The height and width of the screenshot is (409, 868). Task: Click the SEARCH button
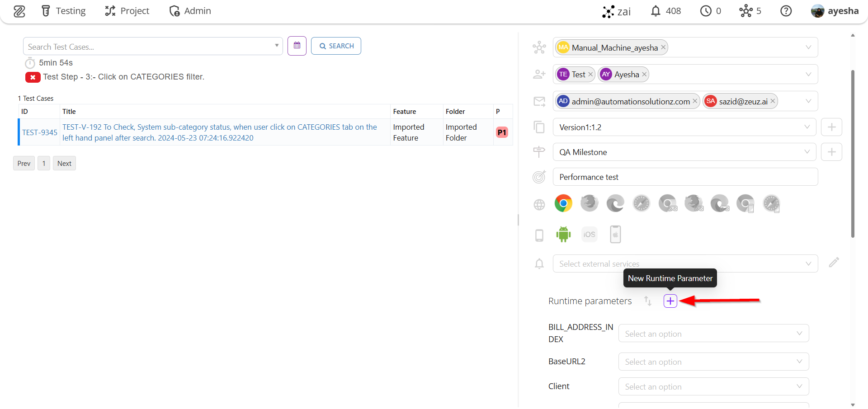pyautogui.click(x=336, y=46)
